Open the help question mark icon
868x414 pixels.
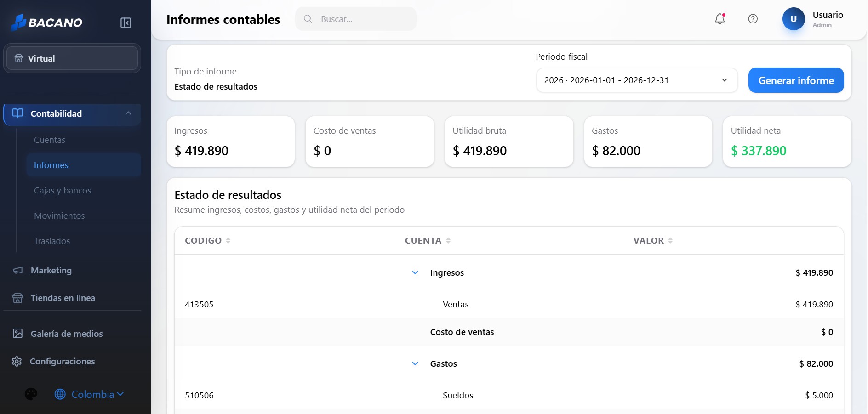pyautogui.click(x=753, y=19)
